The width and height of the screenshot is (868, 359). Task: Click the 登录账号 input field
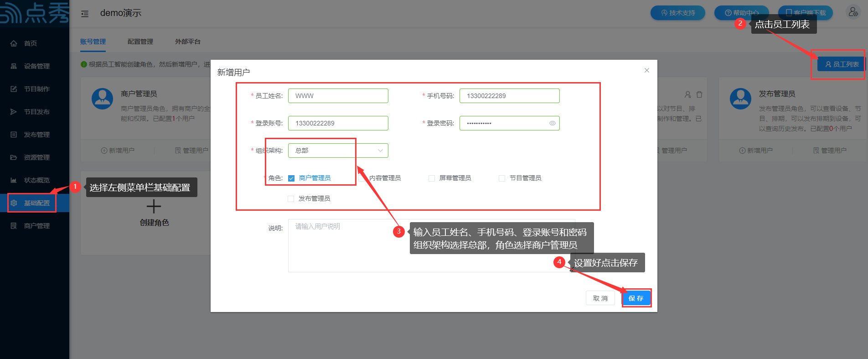click(x=338, y=123)
